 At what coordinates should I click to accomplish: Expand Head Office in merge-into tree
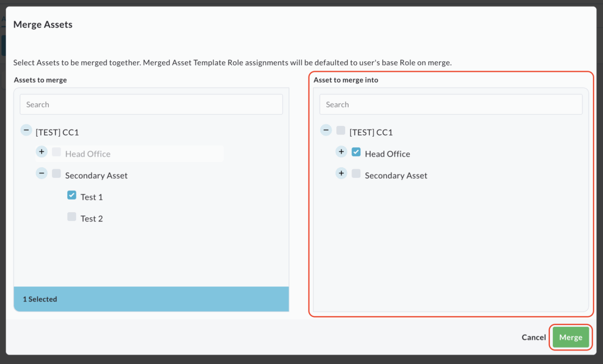(341, 152)
